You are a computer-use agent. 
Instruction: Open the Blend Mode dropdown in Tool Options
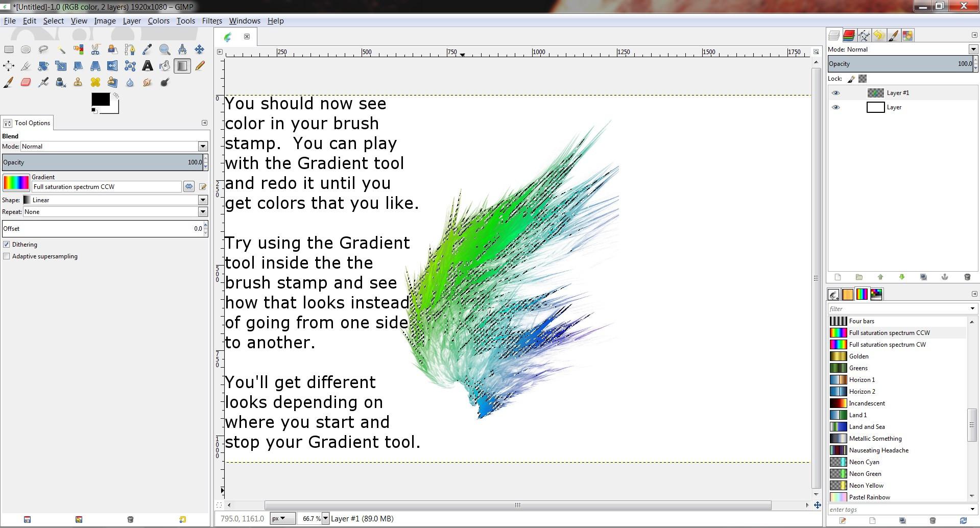pos(203,147)
